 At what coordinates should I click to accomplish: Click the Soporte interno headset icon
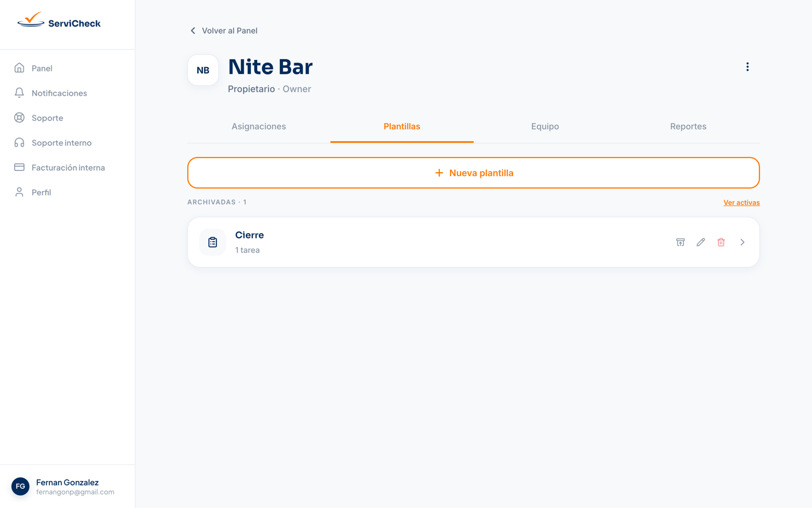click(19, 142)
